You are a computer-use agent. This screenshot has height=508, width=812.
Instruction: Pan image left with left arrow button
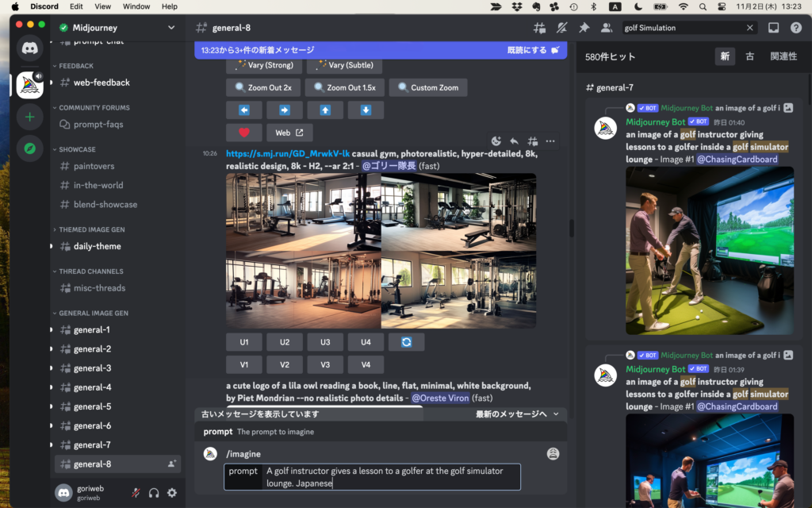tap(244, 110)
